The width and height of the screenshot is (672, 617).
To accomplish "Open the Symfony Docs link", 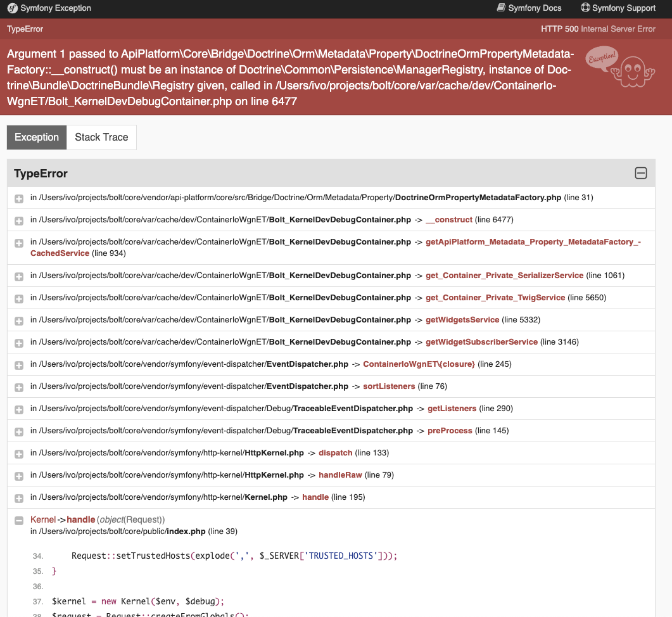I will coord(529,8).
